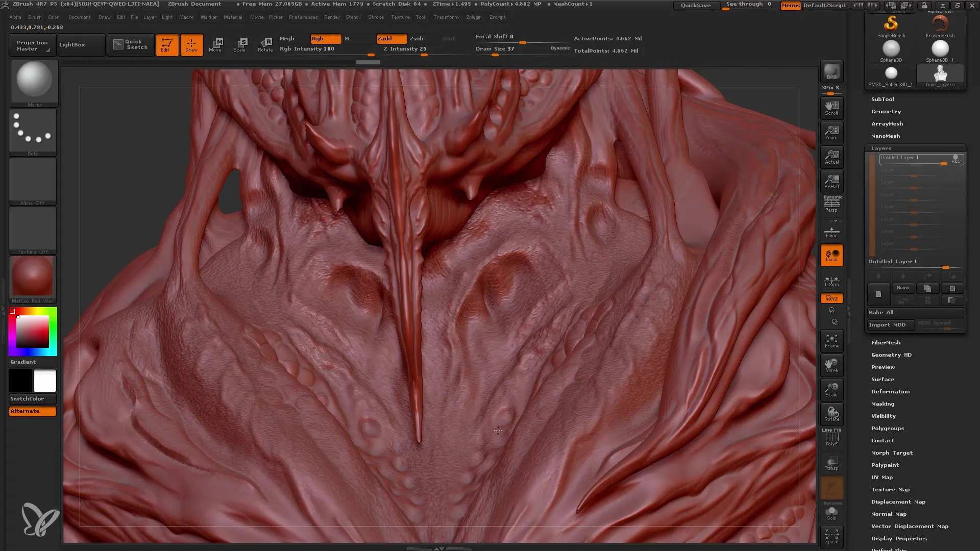The image size is (980, 551).
Task: Toggle Zsub brush mode
Action: point(416,38)
